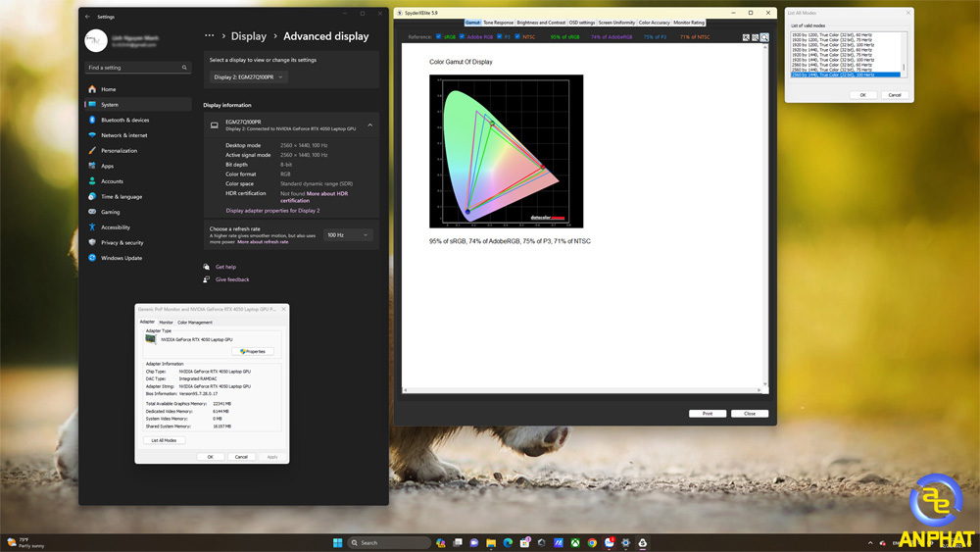Image resolution: width=980 pixels, height=552 pixels.
Task: Open Accessibility settings page
Action: tap(138, 226)
